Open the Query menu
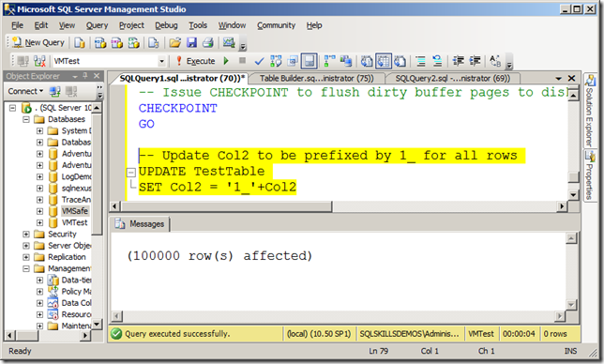The height and width of the screenshot is (364, 604). click(x=97, y=25)
